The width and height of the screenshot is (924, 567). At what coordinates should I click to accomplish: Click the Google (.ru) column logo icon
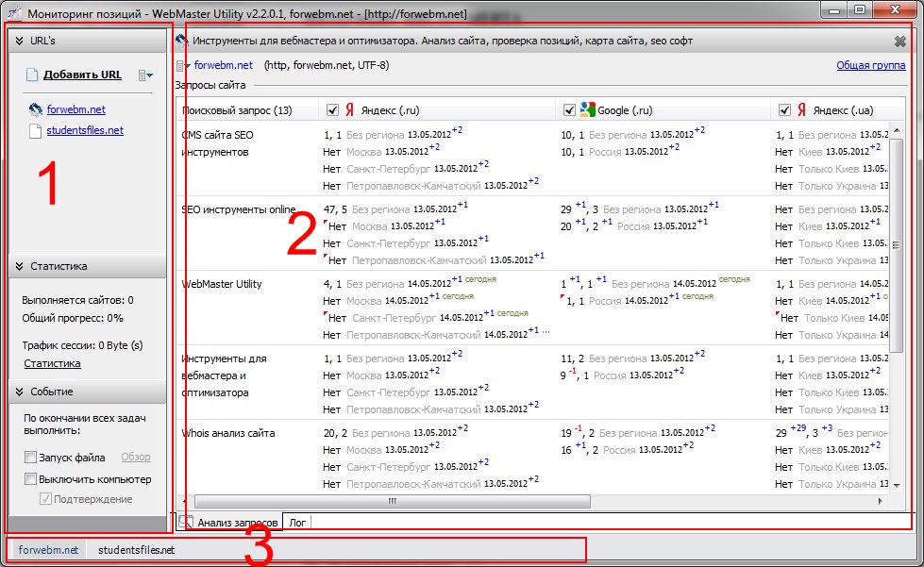(587, 110)
